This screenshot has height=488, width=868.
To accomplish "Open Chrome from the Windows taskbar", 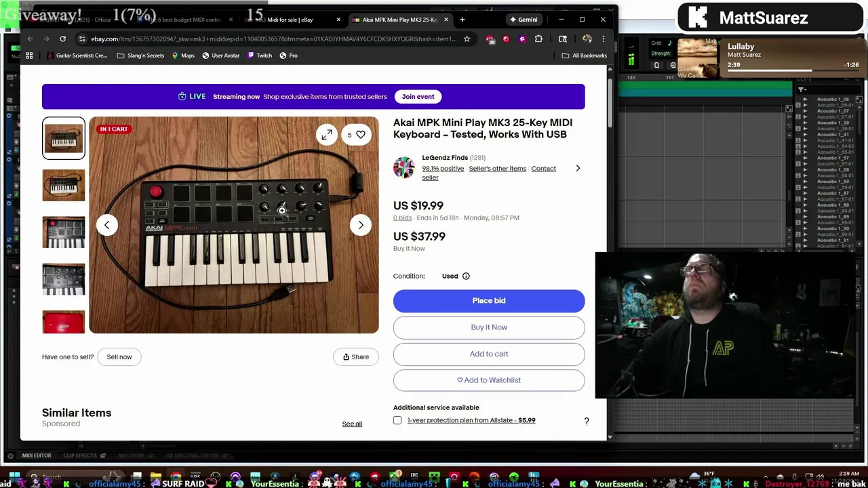I will click(176, 477).
